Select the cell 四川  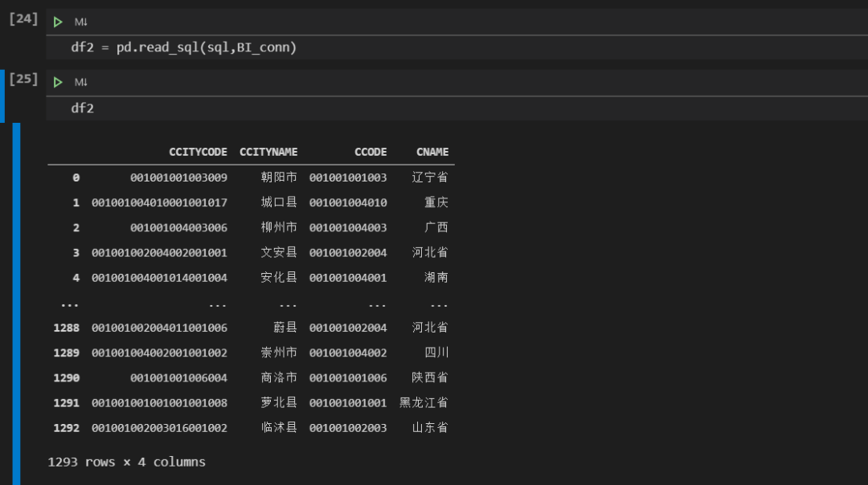[x=436, y=353]
